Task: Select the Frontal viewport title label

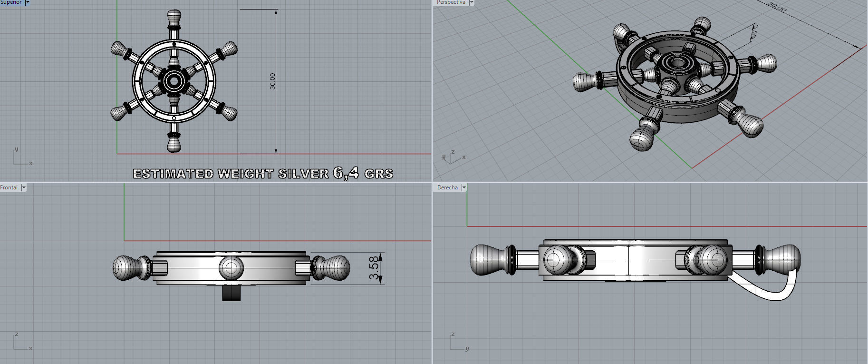Action: pyautogui.click(x=9, y=187)
